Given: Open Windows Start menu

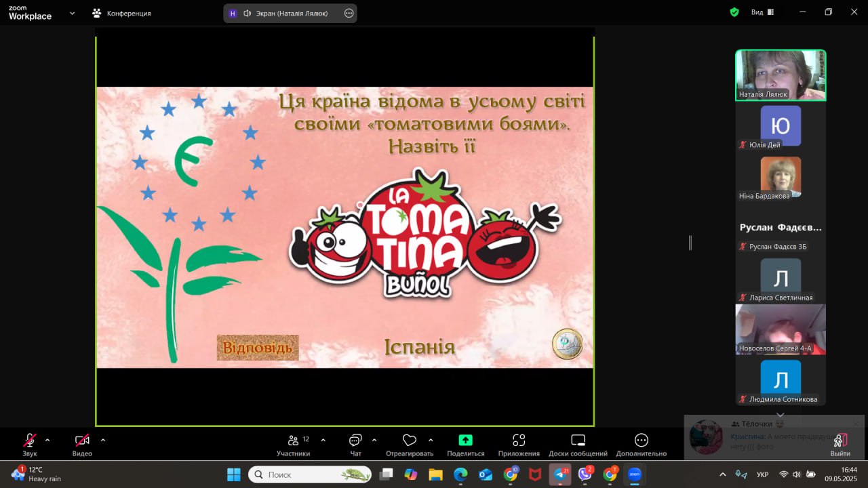Looking at the screenshot, I should click(233, 474).
